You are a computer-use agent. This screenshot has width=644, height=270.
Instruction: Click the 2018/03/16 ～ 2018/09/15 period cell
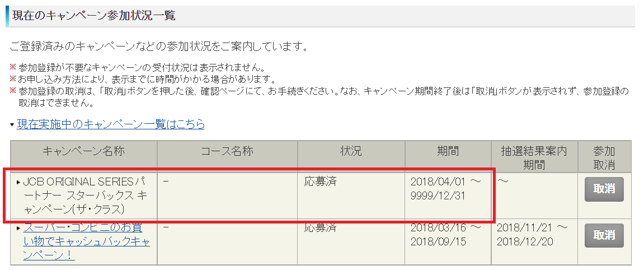pos(446,234)
